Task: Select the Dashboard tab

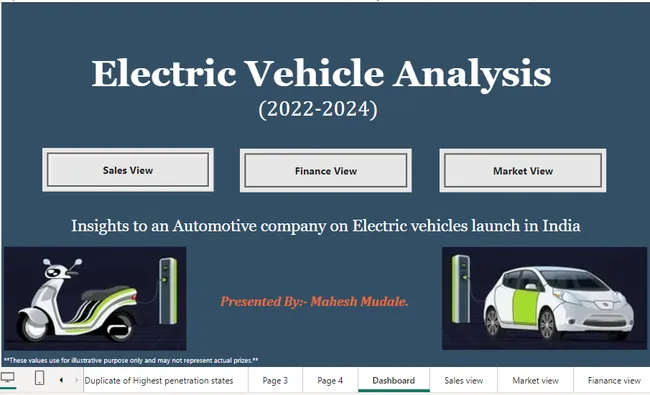Action: 394,380
